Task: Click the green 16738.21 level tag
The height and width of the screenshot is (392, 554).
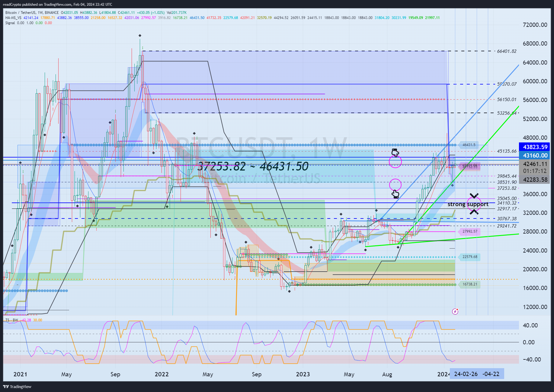Action: tap(469, 284)
